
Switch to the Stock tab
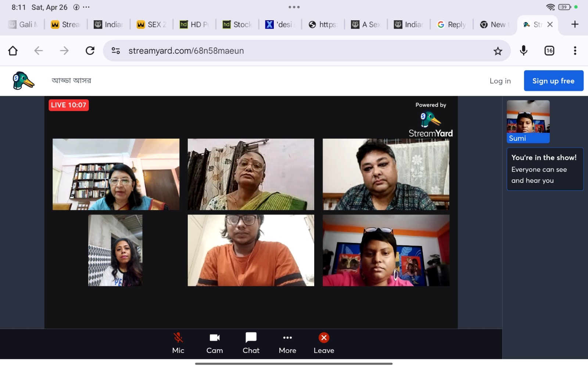237,25
